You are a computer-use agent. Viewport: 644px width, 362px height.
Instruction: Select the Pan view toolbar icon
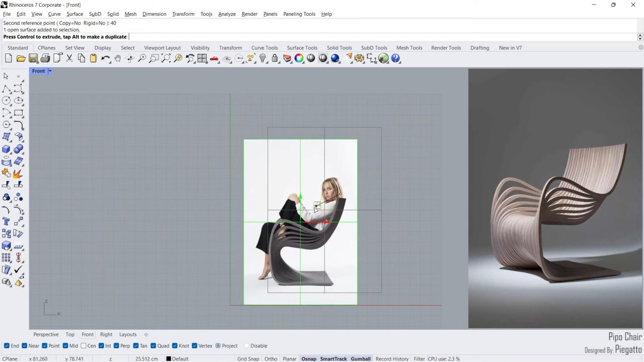pos(118,58)
